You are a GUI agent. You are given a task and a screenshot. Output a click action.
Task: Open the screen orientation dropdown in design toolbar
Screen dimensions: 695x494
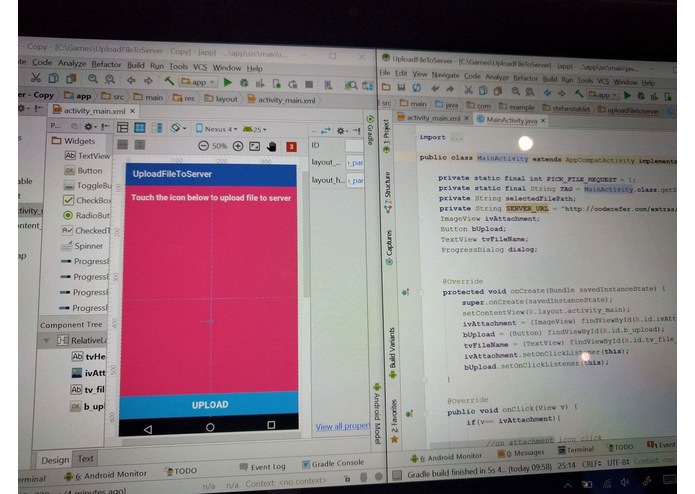pyautogui.click(x=178, y=128)
